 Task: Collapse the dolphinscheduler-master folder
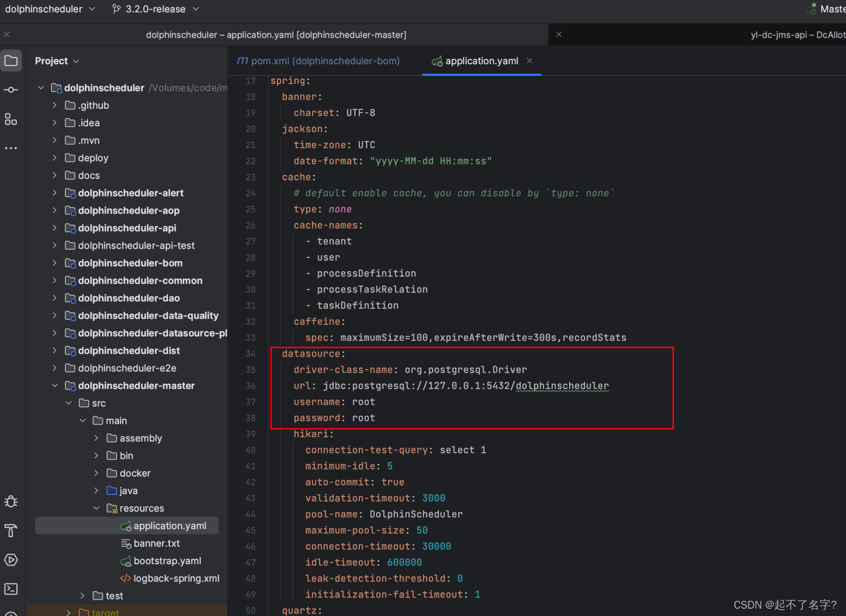pos(54,385)
